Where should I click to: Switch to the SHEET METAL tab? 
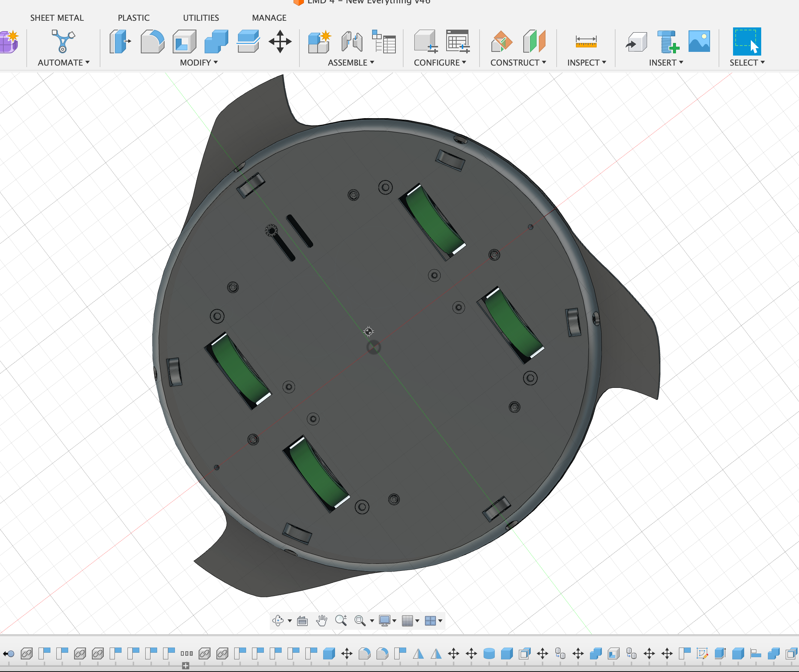point(57,18)
